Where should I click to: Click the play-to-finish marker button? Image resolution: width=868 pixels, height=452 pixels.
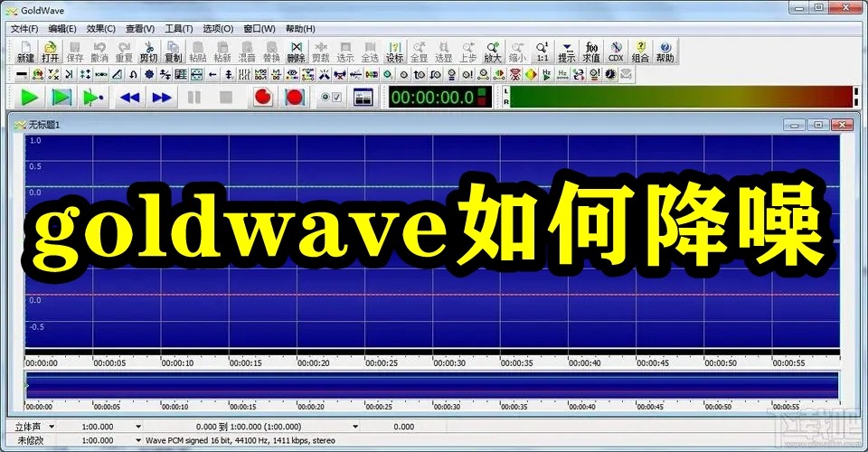[92, 98]
